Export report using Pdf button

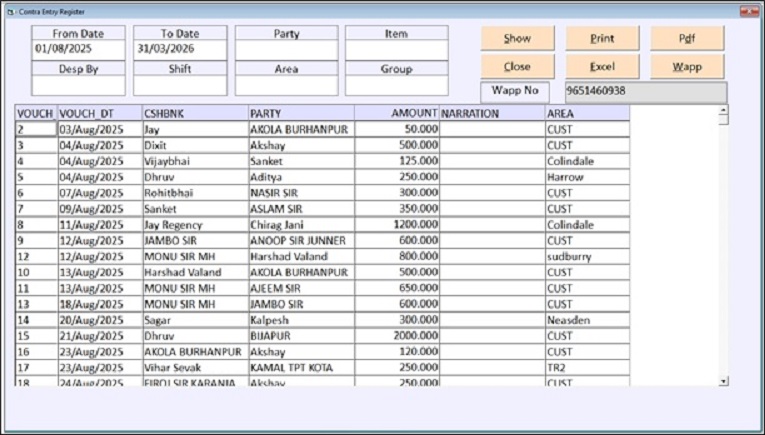click(x=687, y=38)
